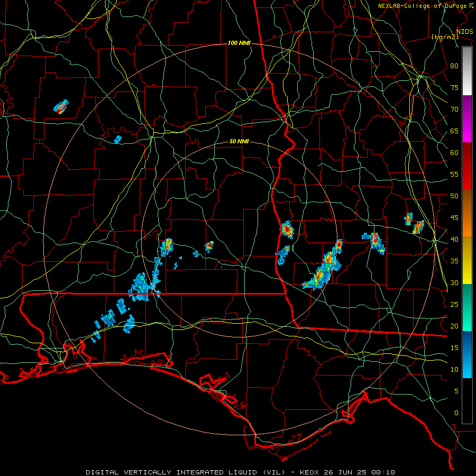Click the legend value 15
Screen dimensions: 476x476
454,348
